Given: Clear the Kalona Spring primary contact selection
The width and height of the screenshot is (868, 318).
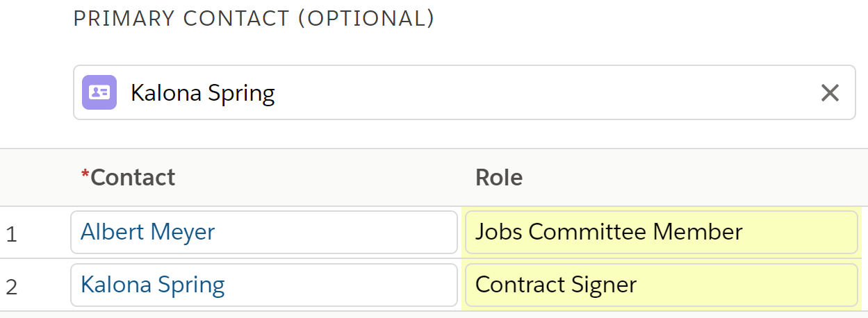Looking at the screenshot, I should click(830, 92).
